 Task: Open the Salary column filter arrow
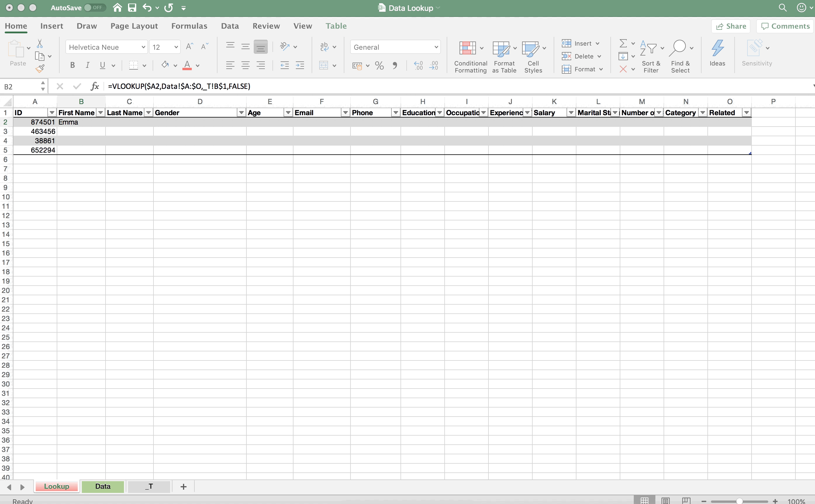click(x=571, y=113)
